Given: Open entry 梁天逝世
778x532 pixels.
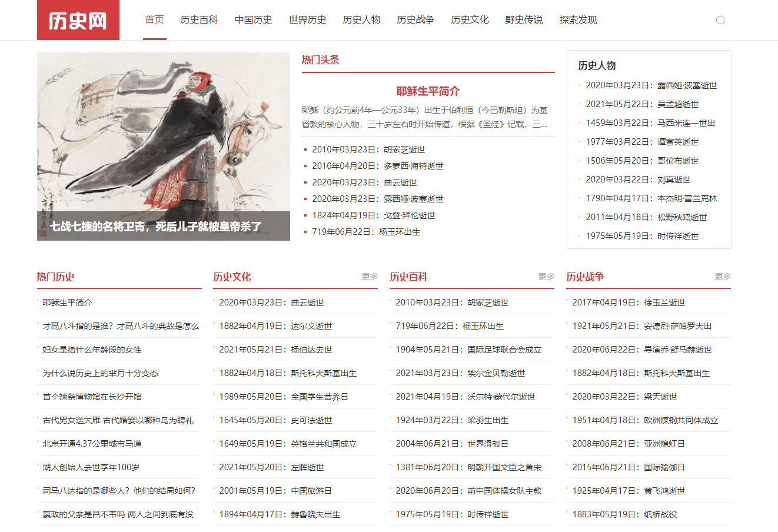Looking at the screenshot, I should click(x=624, y=397).
